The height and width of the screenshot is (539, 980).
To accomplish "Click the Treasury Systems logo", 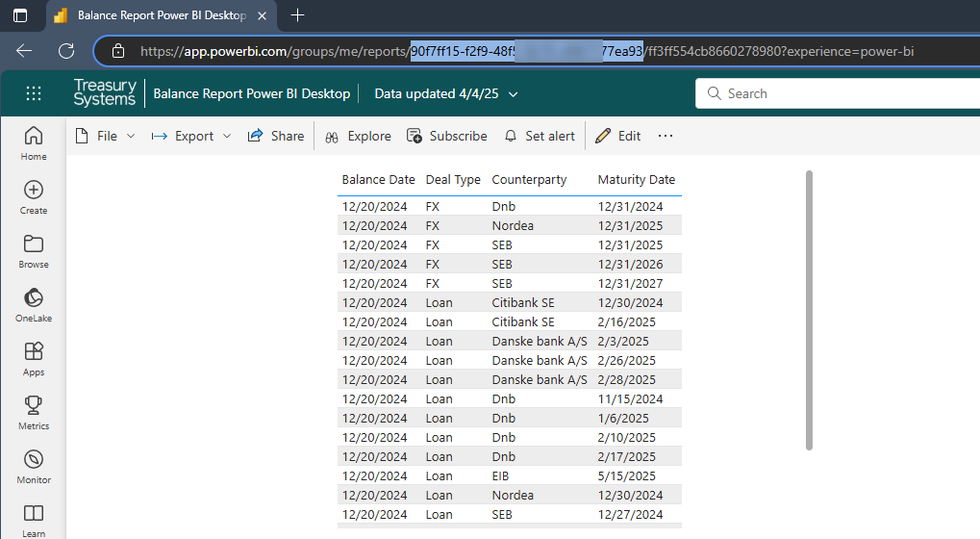I will pyautogui.click(x=105, y=92).
